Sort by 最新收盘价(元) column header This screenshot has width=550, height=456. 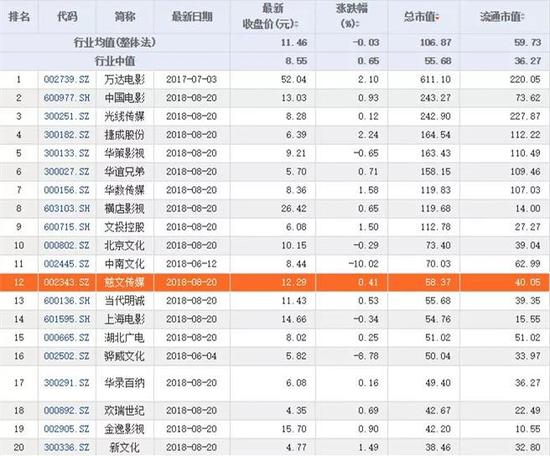272,16
